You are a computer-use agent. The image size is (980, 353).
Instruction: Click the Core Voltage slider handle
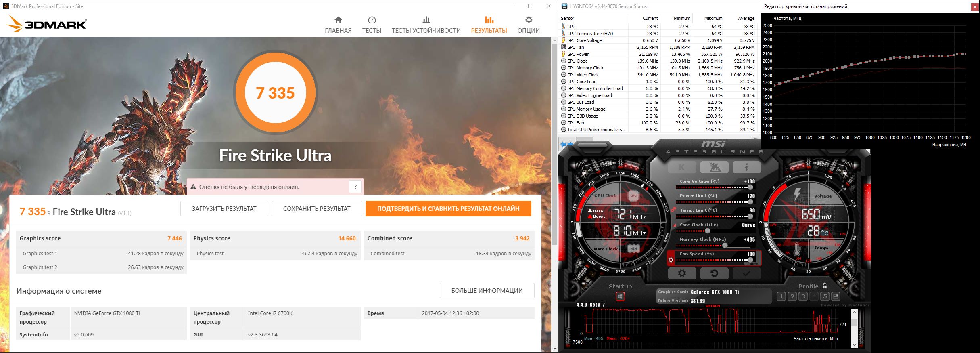[750, 187]
